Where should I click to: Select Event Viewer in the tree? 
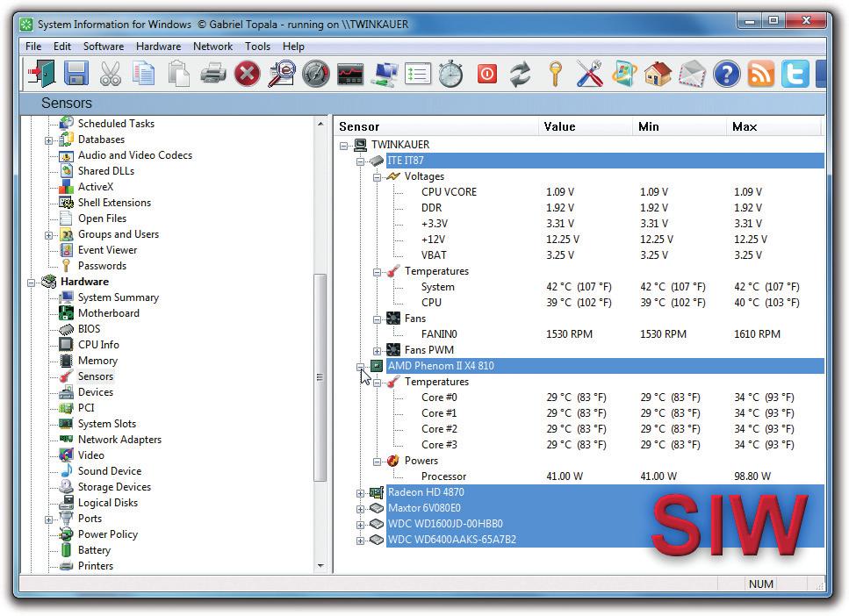(107, 250)
